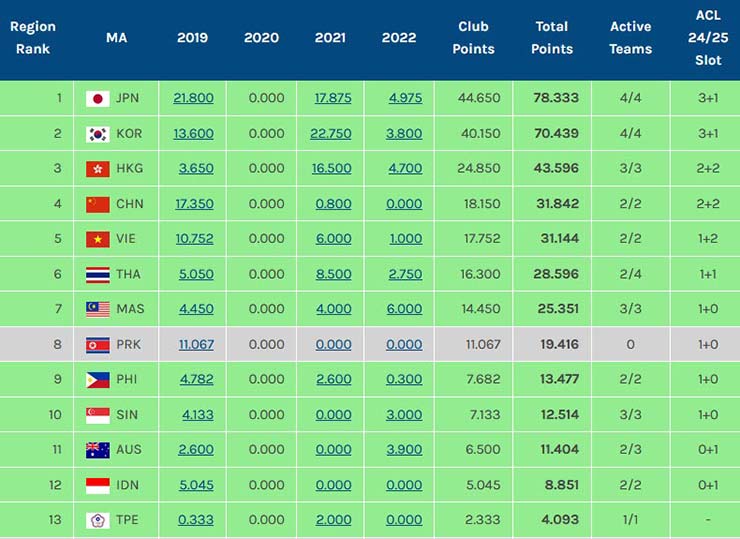Open JPN 2019 points link 21.800
Viewport: 740px width, 539px height.
coord(193,98)
